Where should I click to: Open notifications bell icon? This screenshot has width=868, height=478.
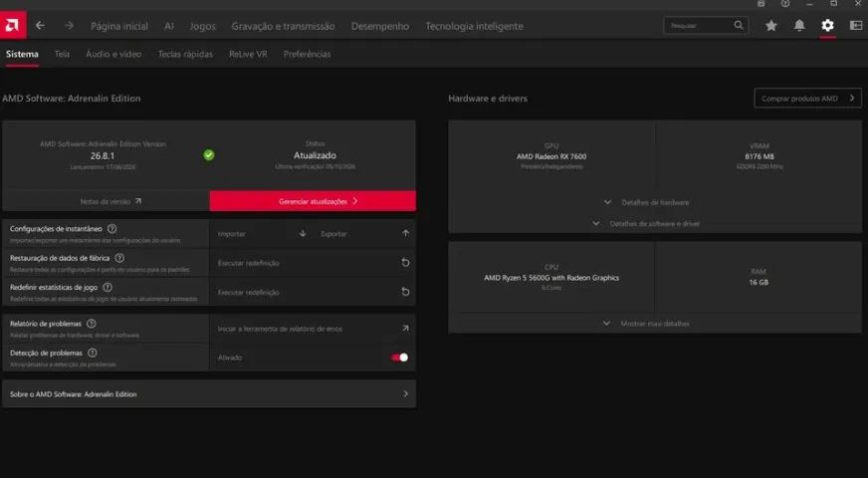(799, 26)
